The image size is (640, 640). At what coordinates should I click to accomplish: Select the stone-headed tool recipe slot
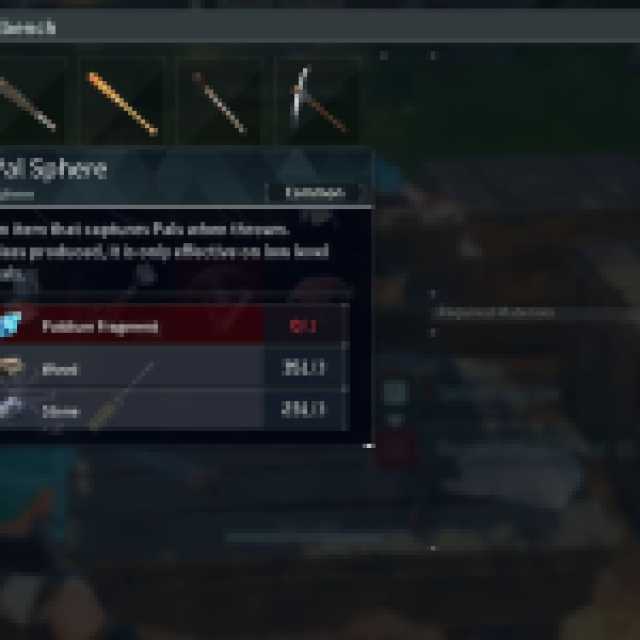31,100
